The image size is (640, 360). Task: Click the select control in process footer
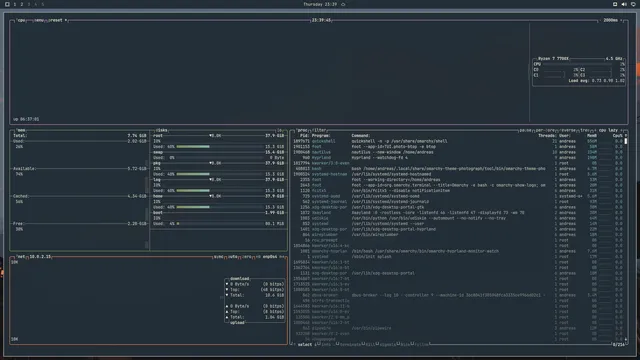[304, 345]
